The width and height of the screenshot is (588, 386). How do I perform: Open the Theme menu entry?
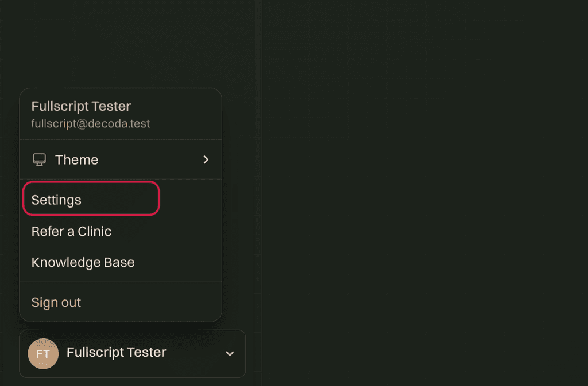[121, 160]
